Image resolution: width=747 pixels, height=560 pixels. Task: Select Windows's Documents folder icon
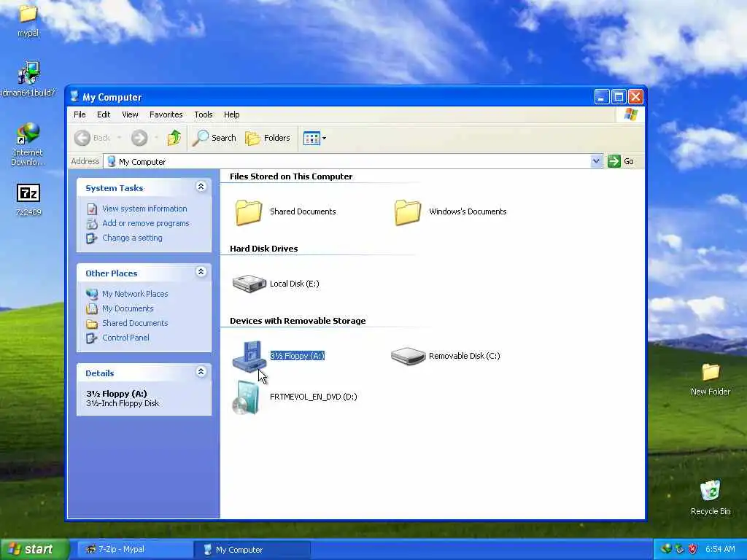point(408,211)
